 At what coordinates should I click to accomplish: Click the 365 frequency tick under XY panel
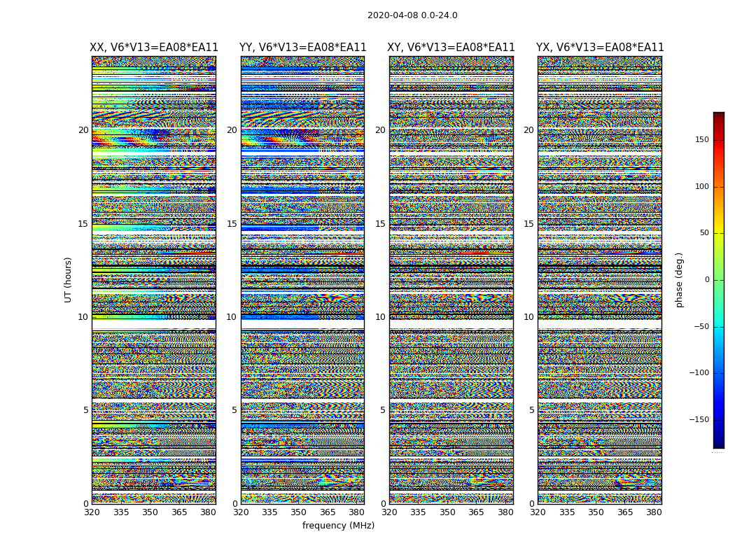476,512
